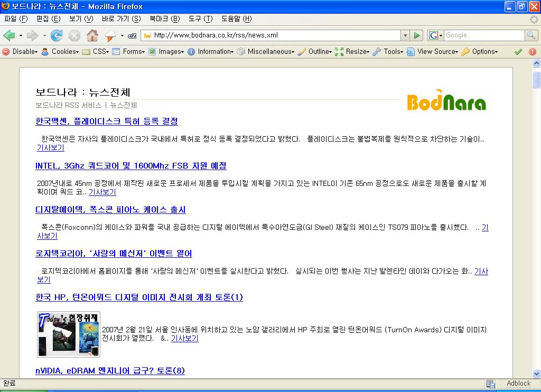Open the 도움말 (H) menu
Screen dimensions: 541x392
point(237,19)
